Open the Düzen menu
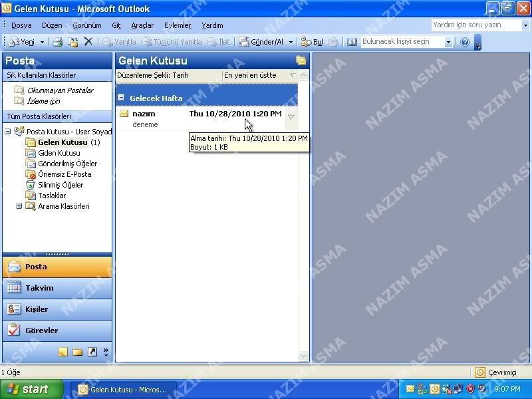 [x=52, y=25]
